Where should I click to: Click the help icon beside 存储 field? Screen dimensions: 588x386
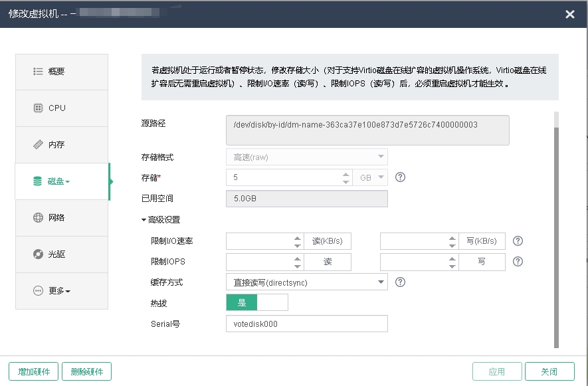click(x=400, y=177)
